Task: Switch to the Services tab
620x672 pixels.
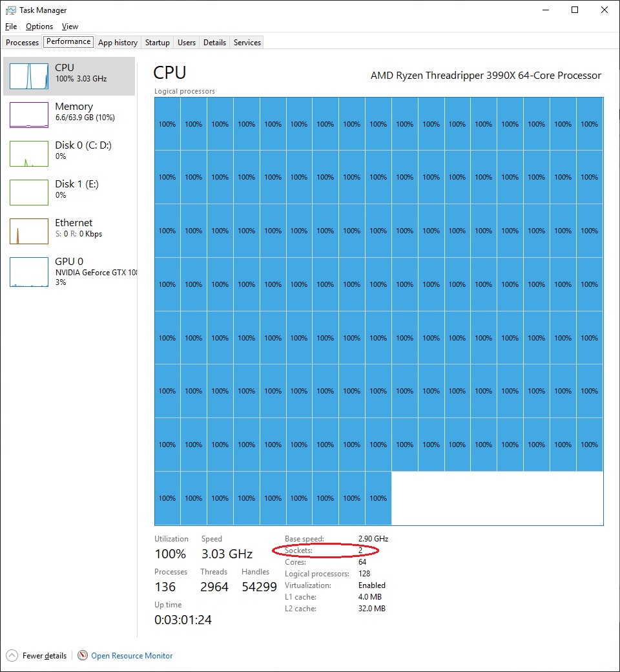Action: pyautogui.click(x=247, y=43)
